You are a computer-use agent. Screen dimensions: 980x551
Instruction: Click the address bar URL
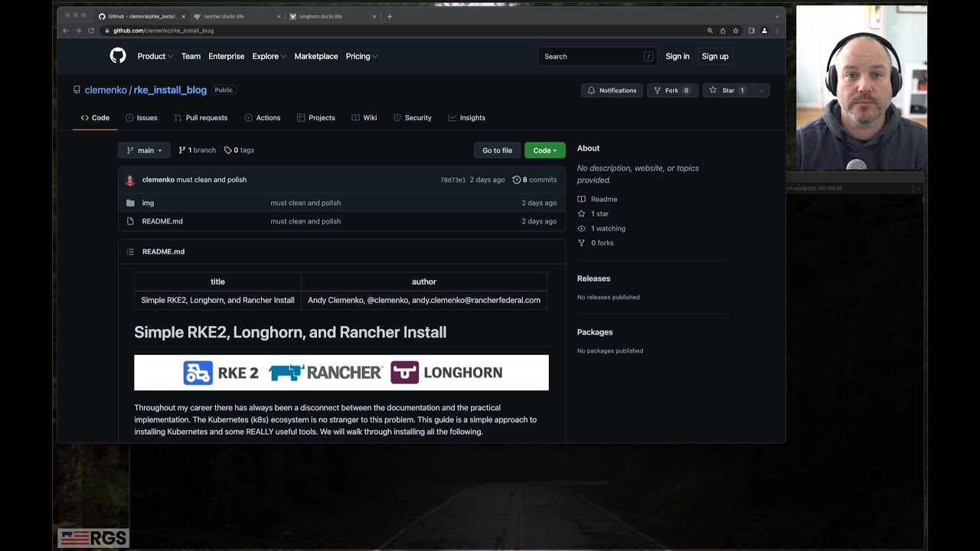pyautogui.click(x=163, y=31)
